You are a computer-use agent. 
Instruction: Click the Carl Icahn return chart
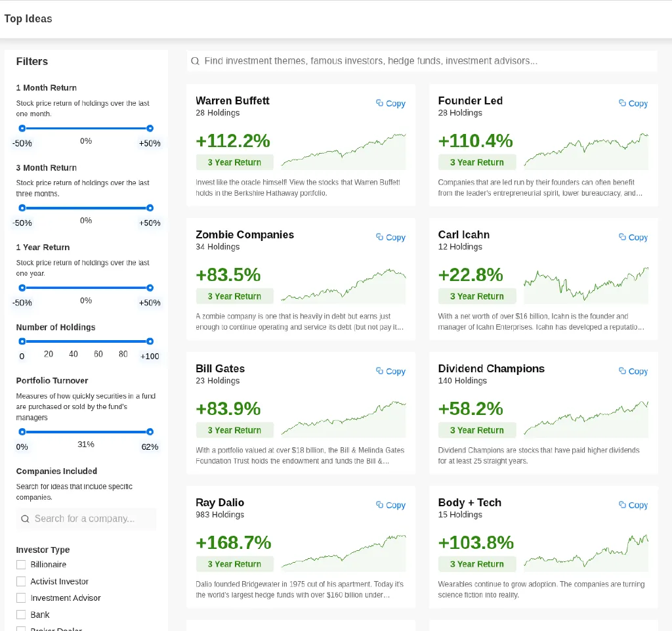tap(586, 285)
